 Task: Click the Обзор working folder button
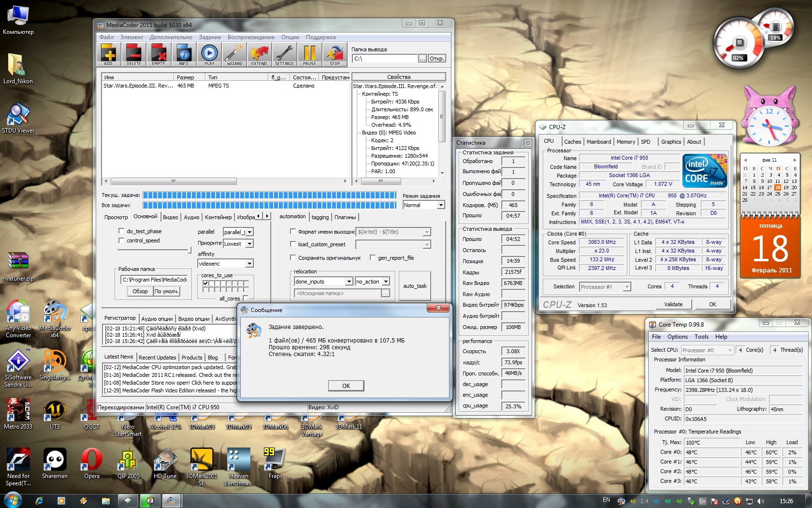(x=140, y=291)
